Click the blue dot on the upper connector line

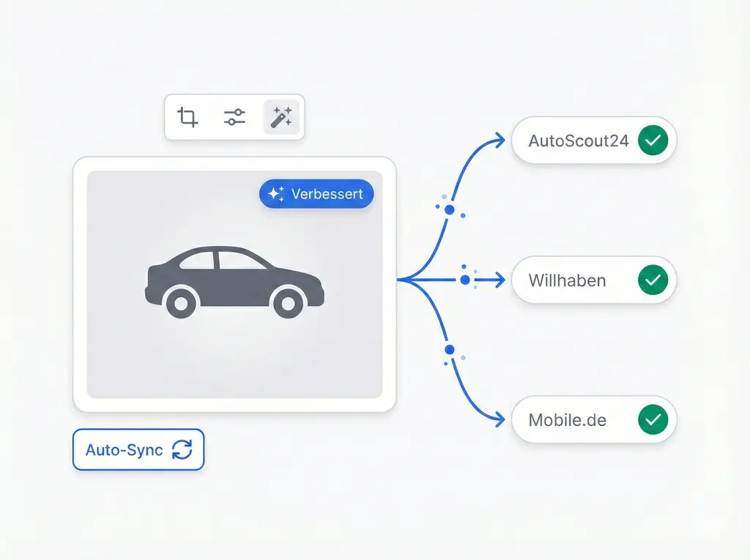click(450, 210)
